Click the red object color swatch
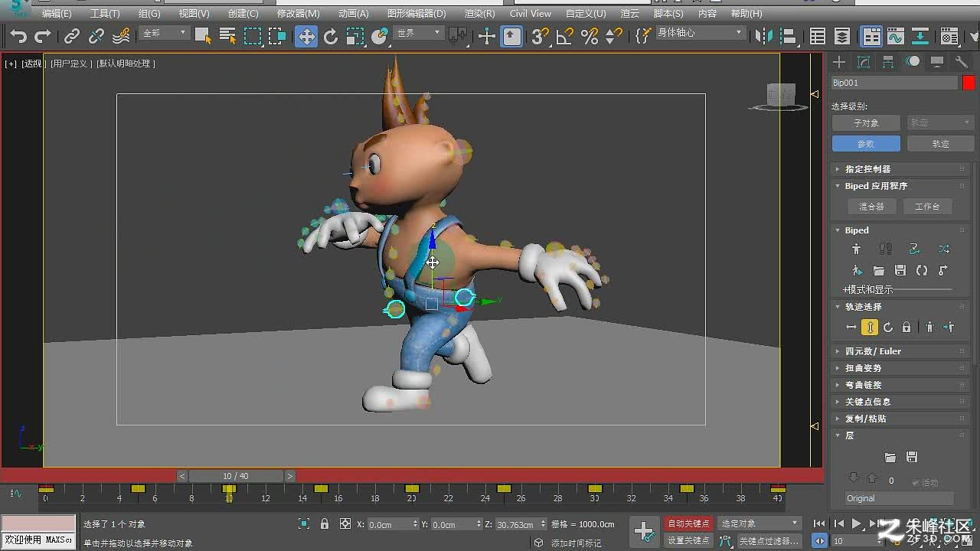 [x=969, y=83]
